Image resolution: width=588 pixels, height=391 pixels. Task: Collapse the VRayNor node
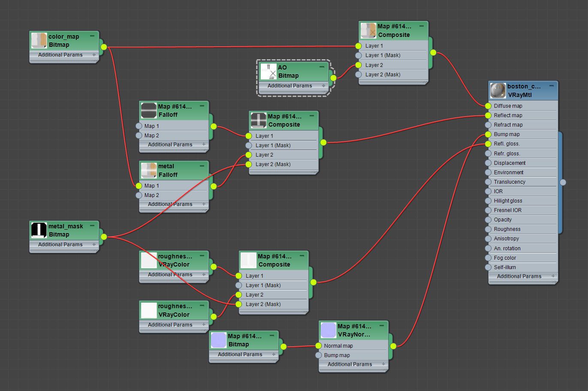[381, 326]
